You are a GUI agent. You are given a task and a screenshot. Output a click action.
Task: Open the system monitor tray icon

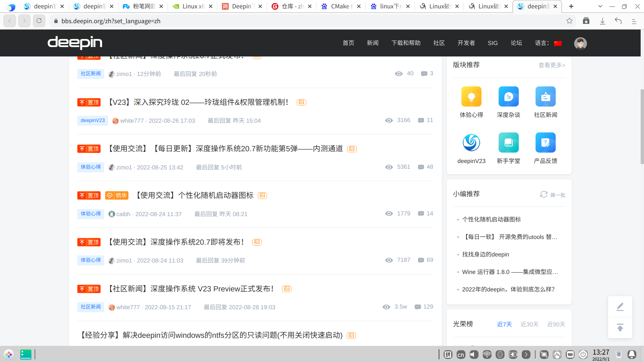pyautogui.click(x=557, y=354)
